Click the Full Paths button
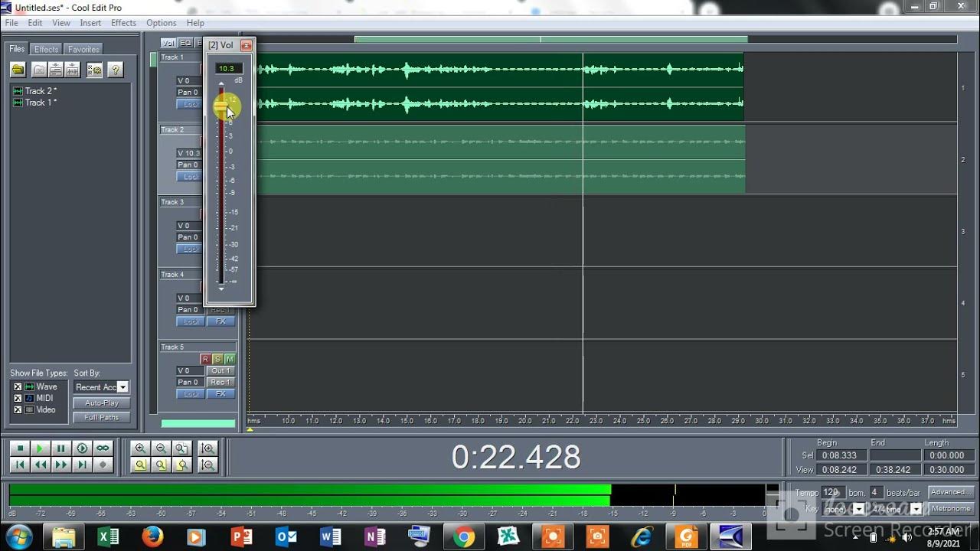This screenshot has height=551, width=980. pos(102,417)
